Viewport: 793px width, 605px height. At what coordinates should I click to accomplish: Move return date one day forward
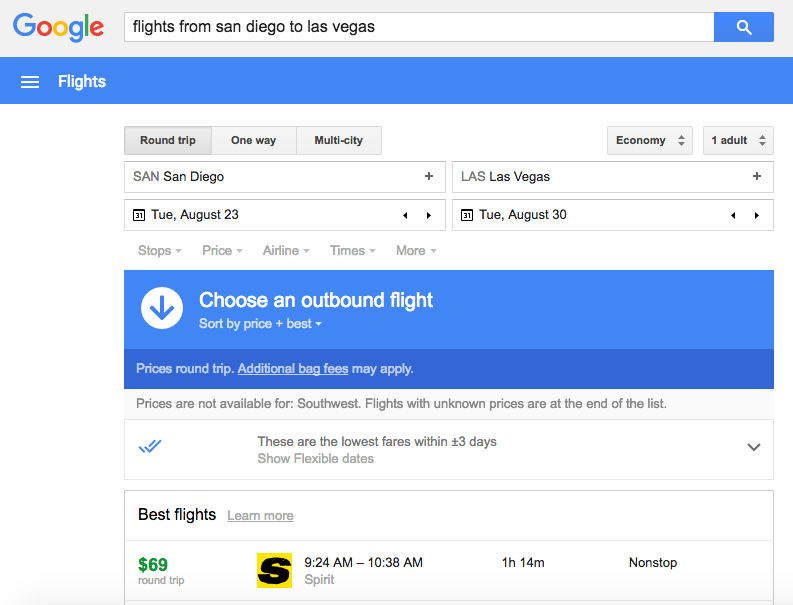757,215
